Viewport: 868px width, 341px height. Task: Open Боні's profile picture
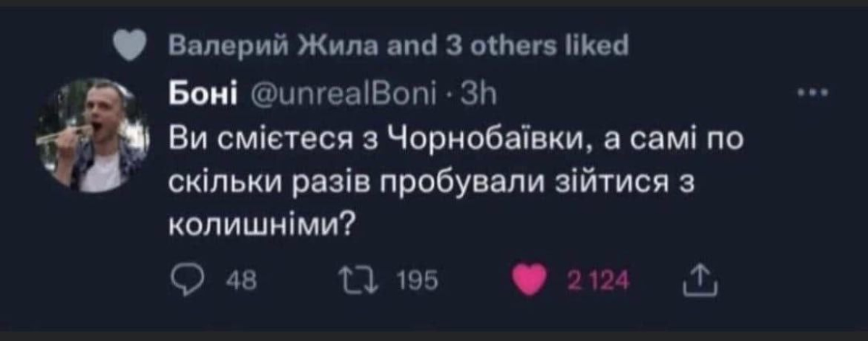click(x=93, y=135)
